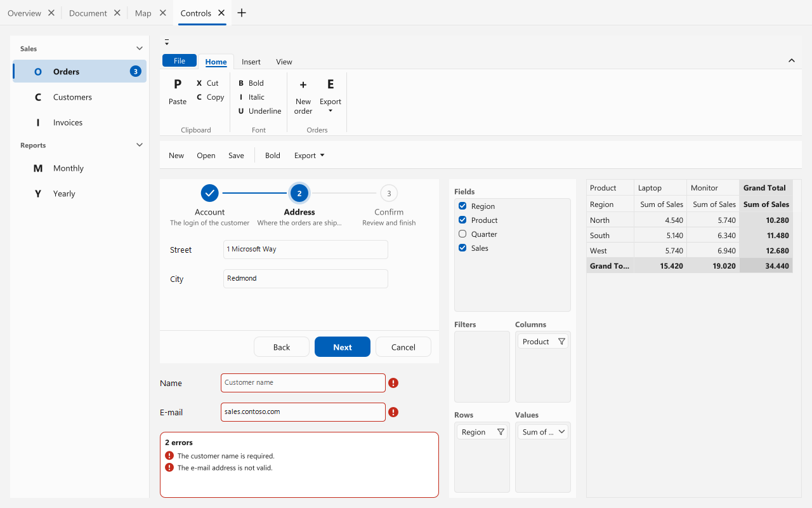Click the Copy command in Clipboard group
The height and width of the screenshot is (508, 812).
tap(210, 97)
